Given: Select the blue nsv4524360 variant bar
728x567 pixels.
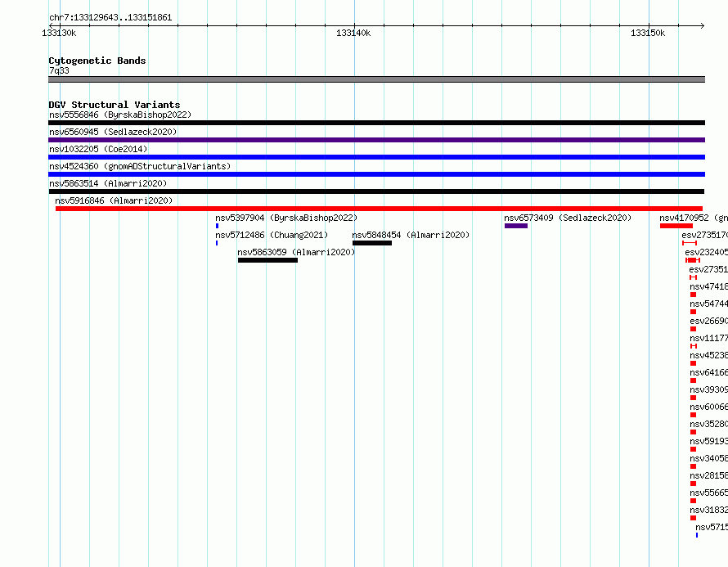Looking at the screenshot, I should click(x=376, y=174).
